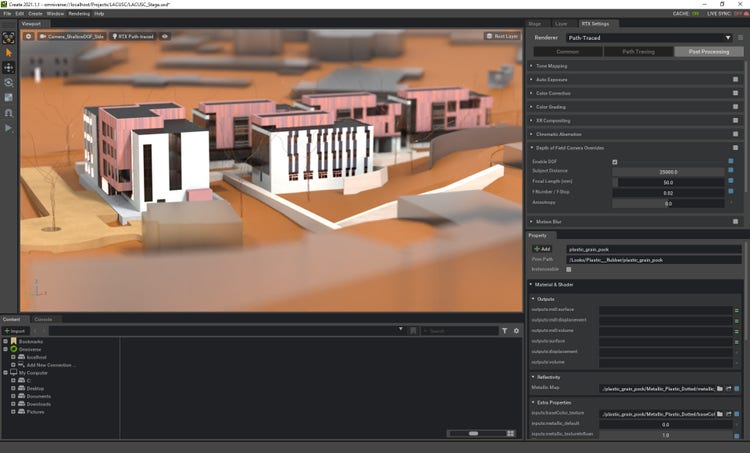Toggle the Auto Exposure checkbox
This screenshot has height=453, width=750.
736,79
